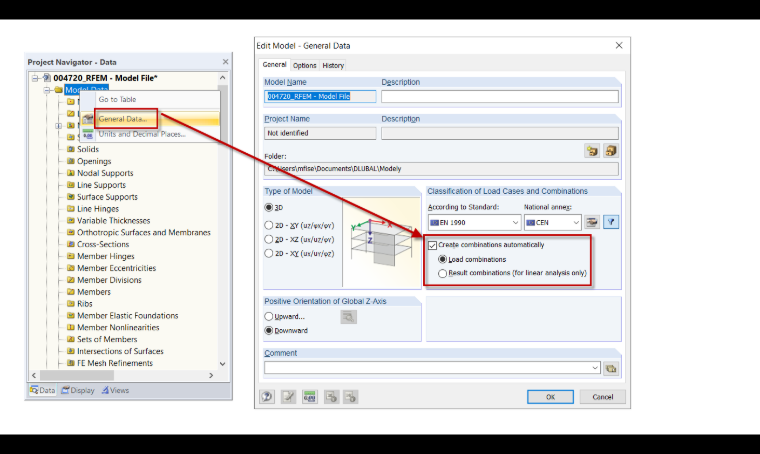The height and width of the screenshot is (454, 760).
Task: Click the Nodal Supports folder icon
Action: [71, 173]
